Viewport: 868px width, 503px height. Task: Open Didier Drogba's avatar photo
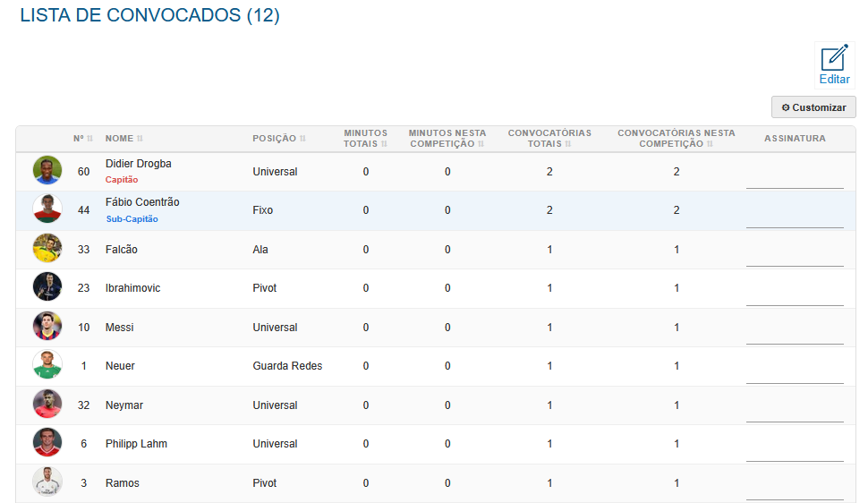pos(47,170)
